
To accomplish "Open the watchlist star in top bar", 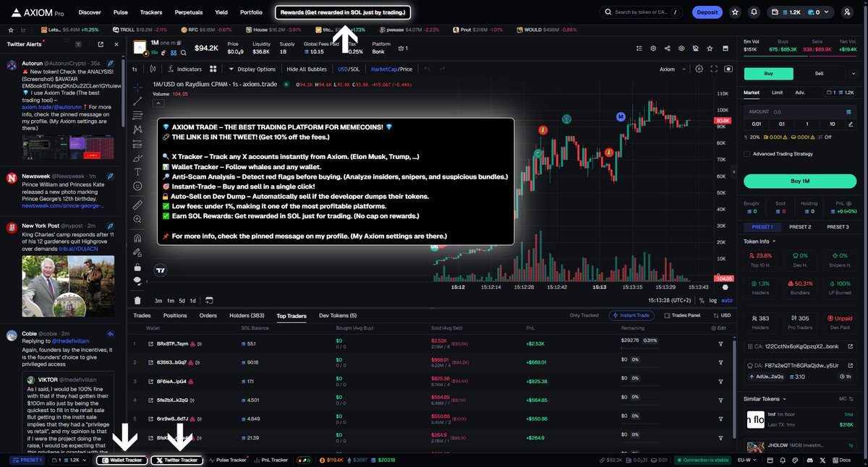I will [735, 12].
